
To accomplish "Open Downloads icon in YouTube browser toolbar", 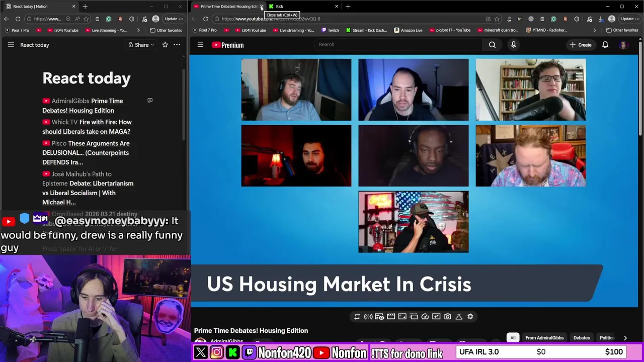I will [x=600, y=19].
